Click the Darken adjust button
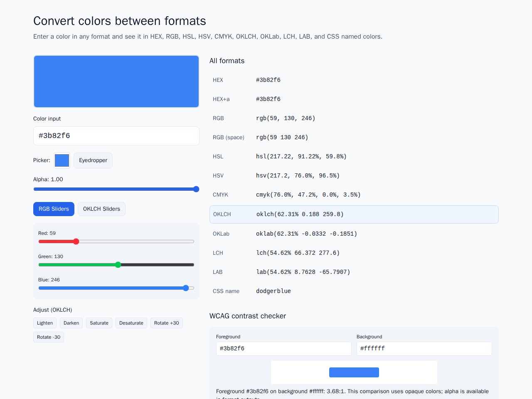Screen dimensions: 532x399 click(71, 323)
